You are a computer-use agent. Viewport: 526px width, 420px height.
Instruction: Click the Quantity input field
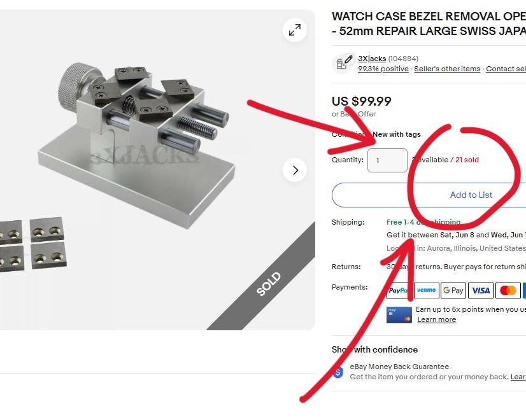tap(387, 160)
